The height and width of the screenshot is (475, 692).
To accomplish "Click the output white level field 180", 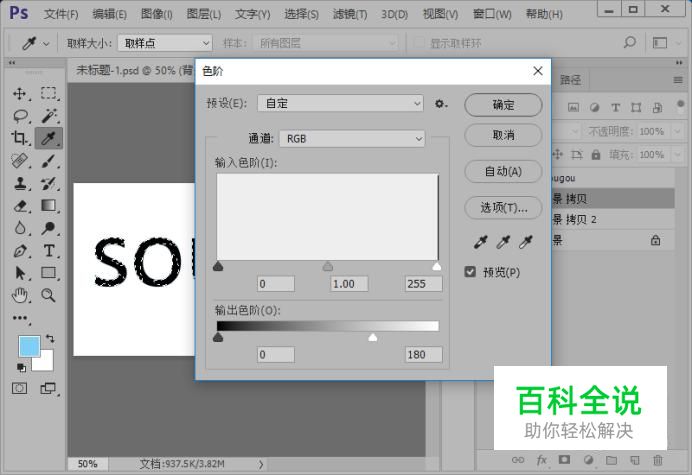I will point(423,354).
